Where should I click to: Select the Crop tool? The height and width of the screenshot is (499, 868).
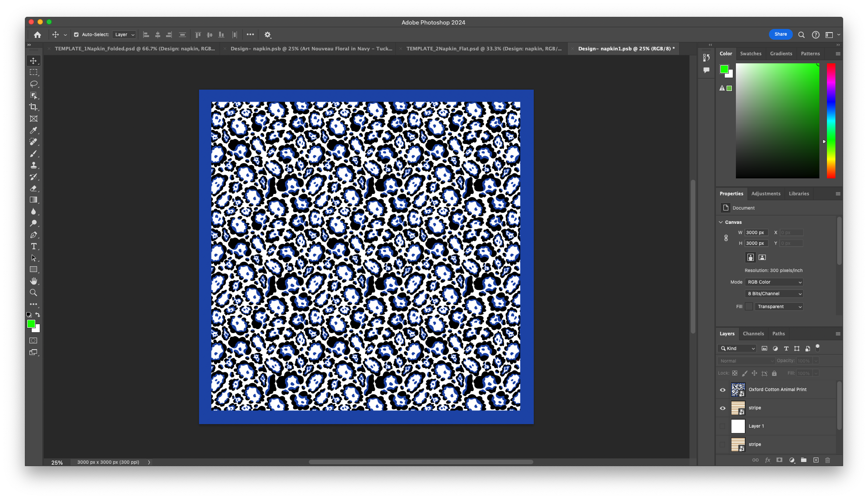tap(33, 107)
